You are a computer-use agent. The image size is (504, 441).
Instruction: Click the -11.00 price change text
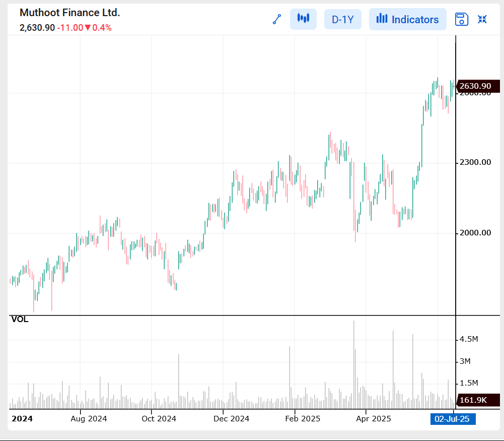click(70, 28)
